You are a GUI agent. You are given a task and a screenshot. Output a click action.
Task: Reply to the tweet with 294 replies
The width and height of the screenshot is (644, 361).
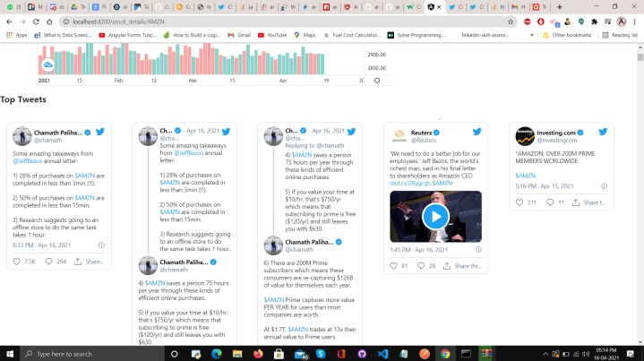coord(48,262)
